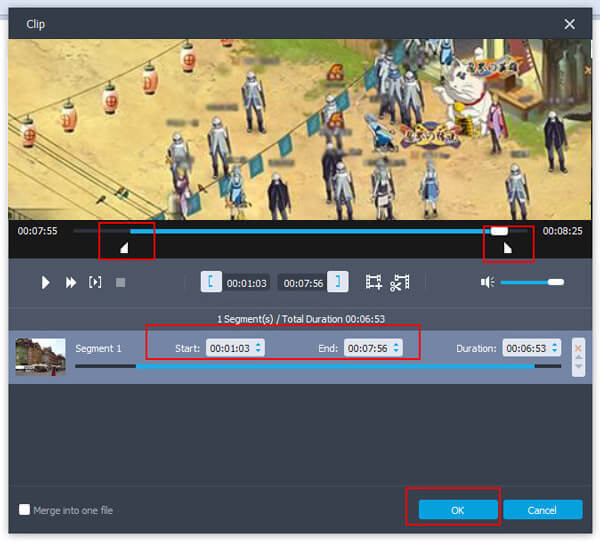Screen dimensions: 600x542
Task: Click the new segment film icon
Action: (x=373, y=282)
